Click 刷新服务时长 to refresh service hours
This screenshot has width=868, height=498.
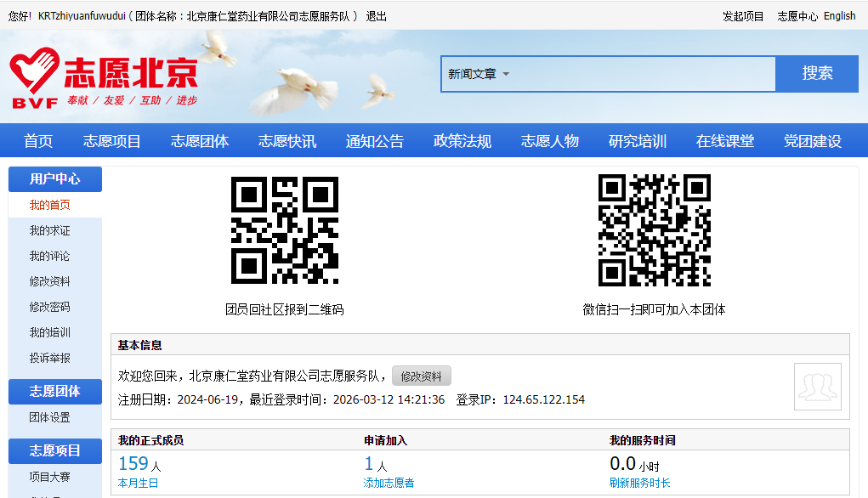tap(639, 483)
